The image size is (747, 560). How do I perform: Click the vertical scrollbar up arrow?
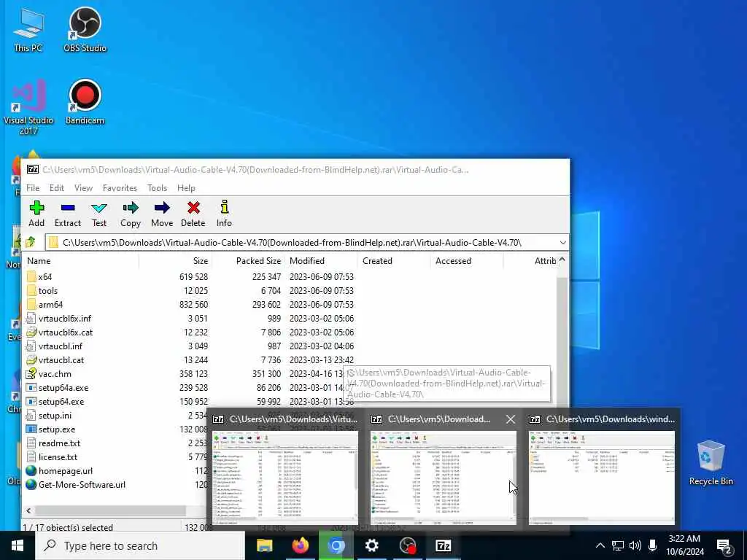pos(562,260)
